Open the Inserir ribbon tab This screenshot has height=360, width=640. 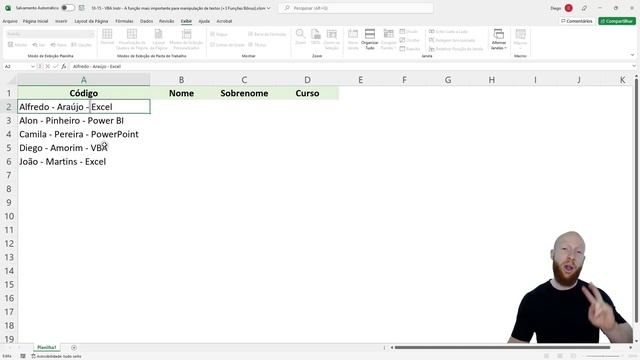[x=61, y=21]
